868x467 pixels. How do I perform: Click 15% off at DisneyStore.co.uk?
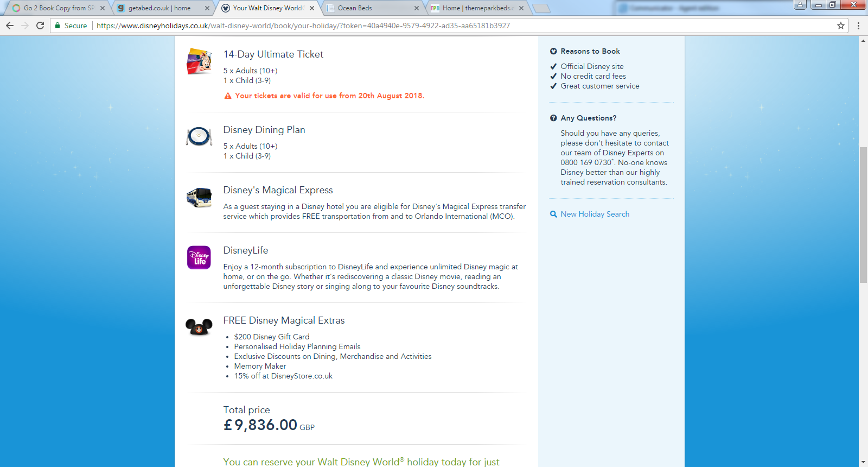point(284,376)
